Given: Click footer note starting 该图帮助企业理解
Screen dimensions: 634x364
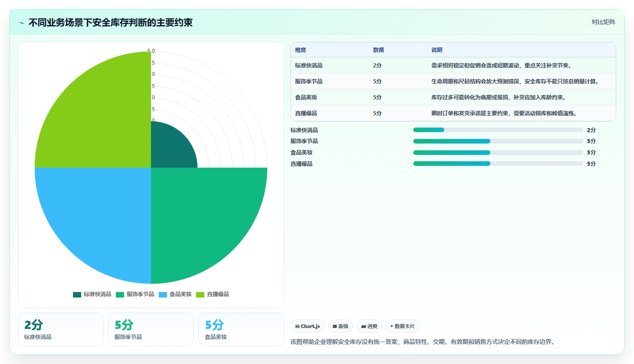Looking at the screenshot, I should point(422,342).
